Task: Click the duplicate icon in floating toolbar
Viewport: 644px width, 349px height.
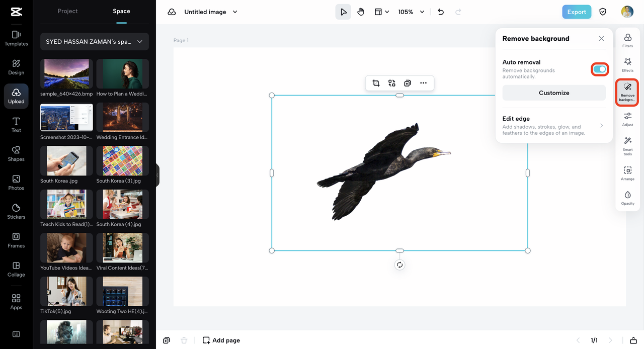Action: [x=408, y=83]
